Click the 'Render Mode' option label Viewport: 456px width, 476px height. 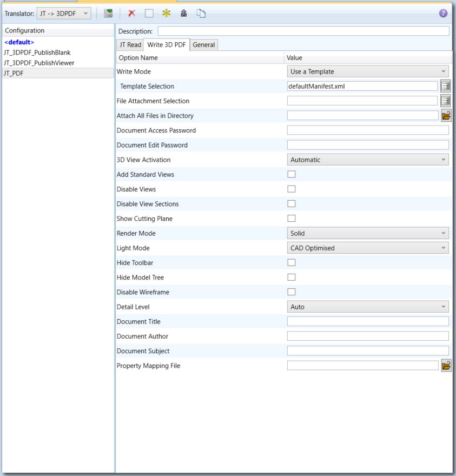click(136, 234)
